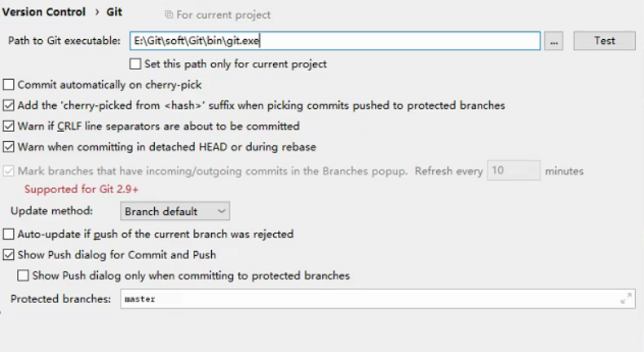Screen dimensions: 644x352
Task: Check Show Push dialog only for protected branches
Action: coord(23,275)
